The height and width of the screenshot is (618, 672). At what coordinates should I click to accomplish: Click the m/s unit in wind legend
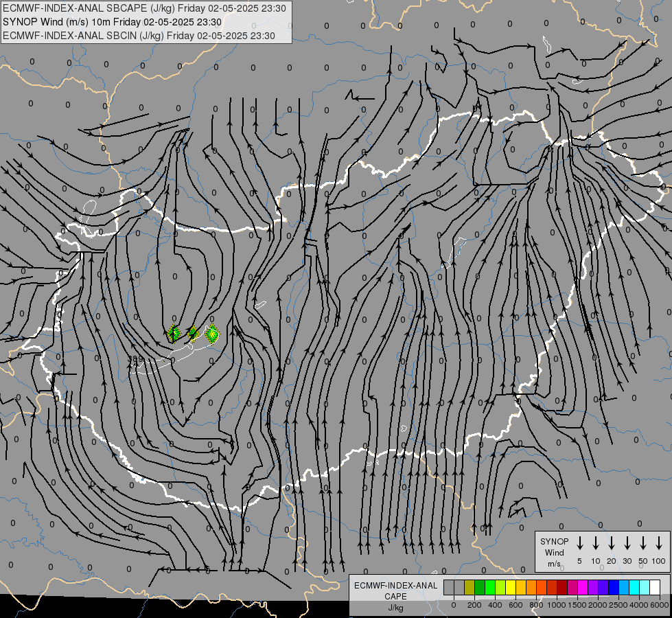554,564
